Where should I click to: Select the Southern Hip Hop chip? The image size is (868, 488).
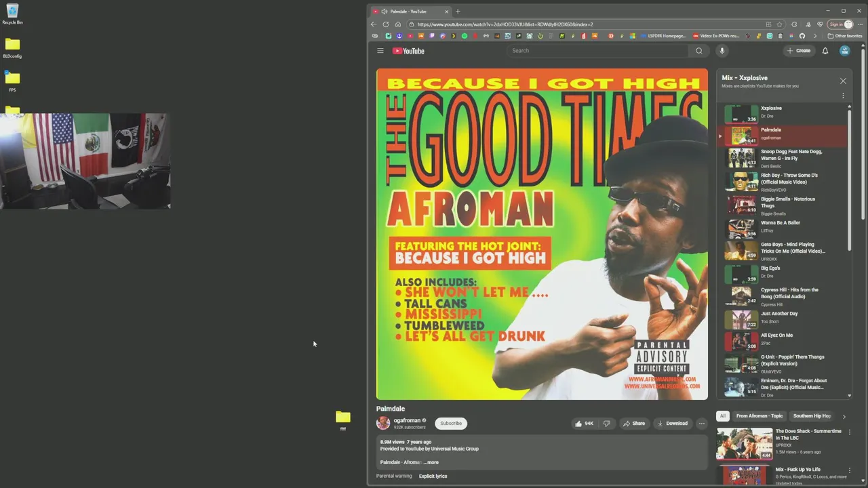point(812,416)
